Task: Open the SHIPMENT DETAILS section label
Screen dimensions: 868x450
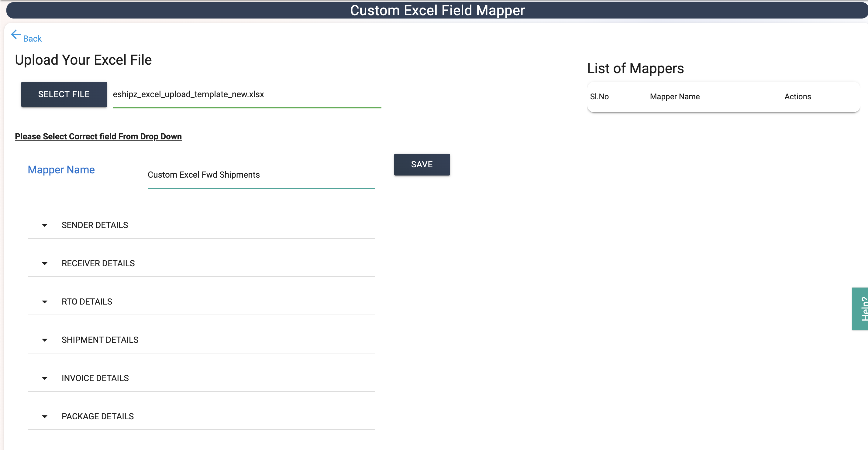Action: [x=100, y=340]
